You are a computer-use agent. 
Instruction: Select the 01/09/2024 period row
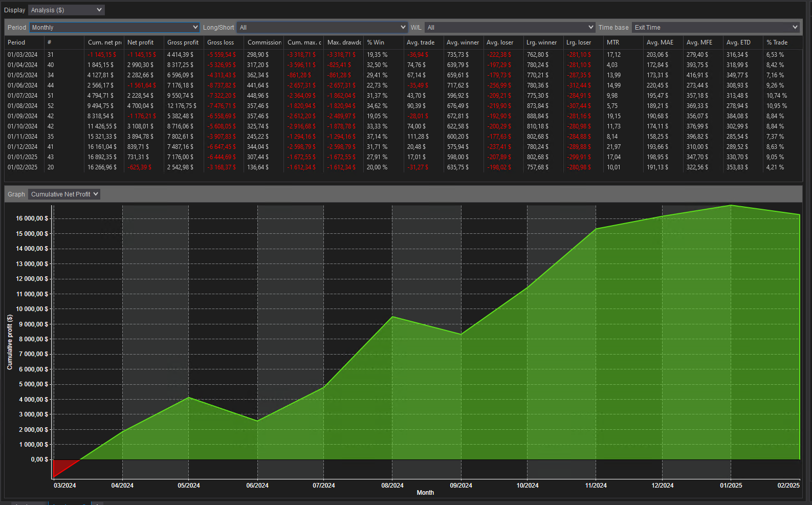click(x=403, y=116)
